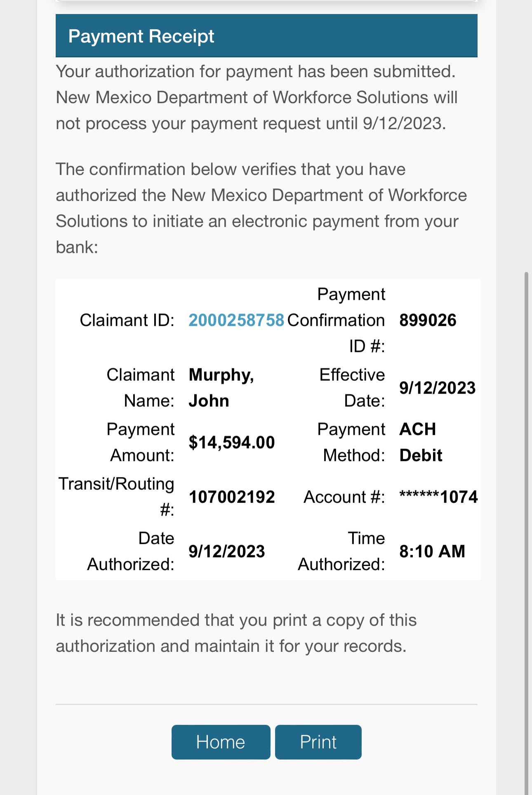Image resolution: width=532 pixels, height=795 pixels.
Task: Click the payment amount $14,594.00
Action: (x=231, y=442)
